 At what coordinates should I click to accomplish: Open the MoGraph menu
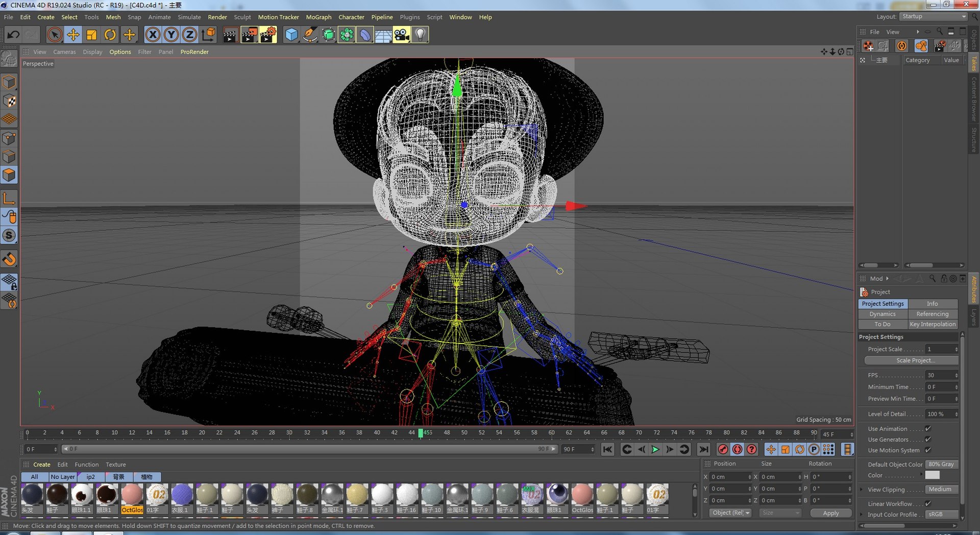coord(318,17)
